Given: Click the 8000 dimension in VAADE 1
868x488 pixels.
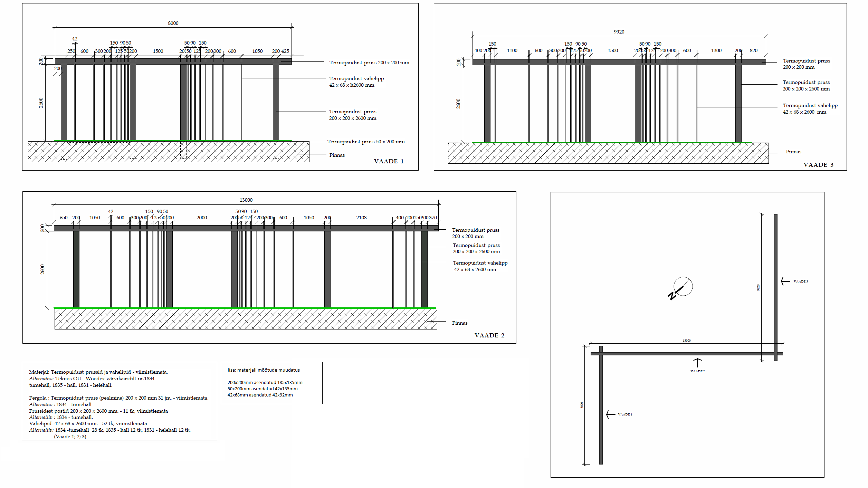Looking at the screenshot, I should click(x=173, y=23).
